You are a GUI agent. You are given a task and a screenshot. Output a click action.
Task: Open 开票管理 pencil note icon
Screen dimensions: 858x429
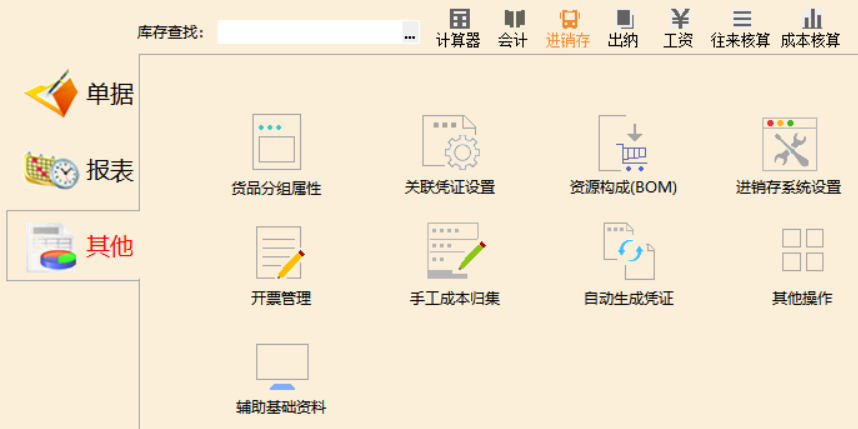click(281, 252)
